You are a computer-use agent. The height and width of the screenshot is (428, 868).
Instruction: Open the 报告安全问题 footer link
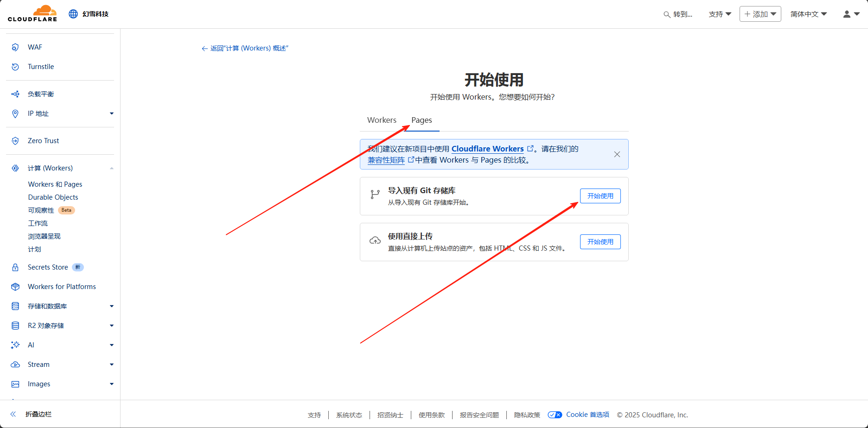479,415
